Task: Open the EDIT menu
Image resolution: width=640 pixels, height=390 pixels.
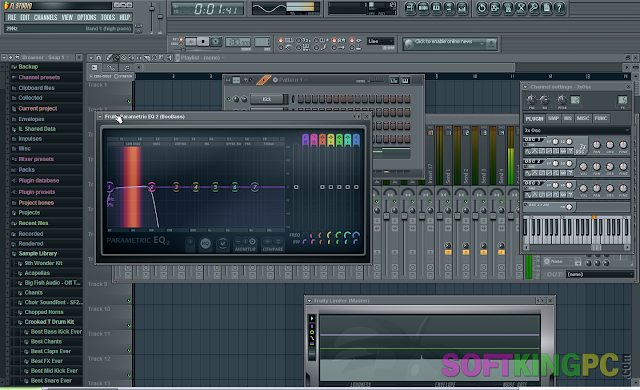Action: pyautogui.click(x=25, y=17)
